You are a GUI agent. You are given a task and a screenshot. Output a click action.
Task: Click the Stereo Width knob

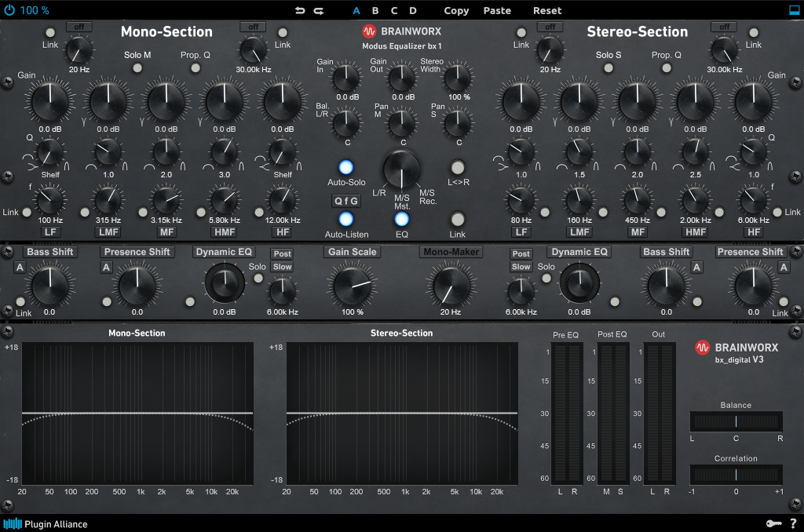(458, 78)
